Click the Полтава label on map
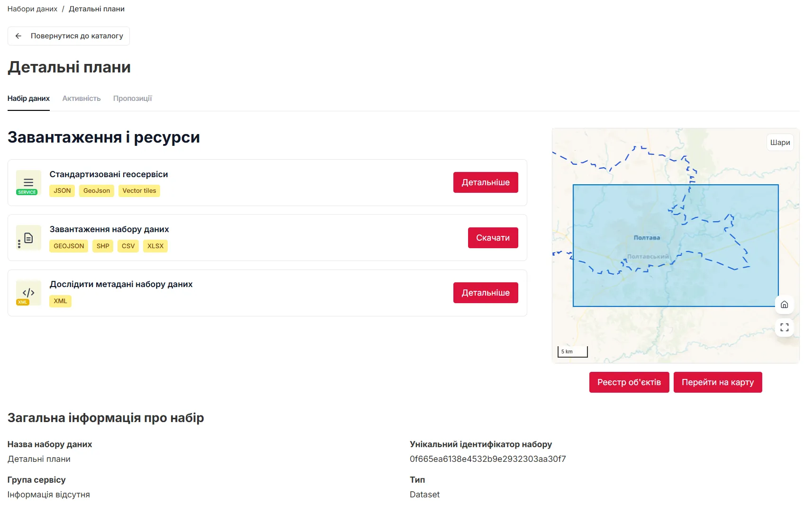This screenshot has height=513, width=812. pos(647,238)
